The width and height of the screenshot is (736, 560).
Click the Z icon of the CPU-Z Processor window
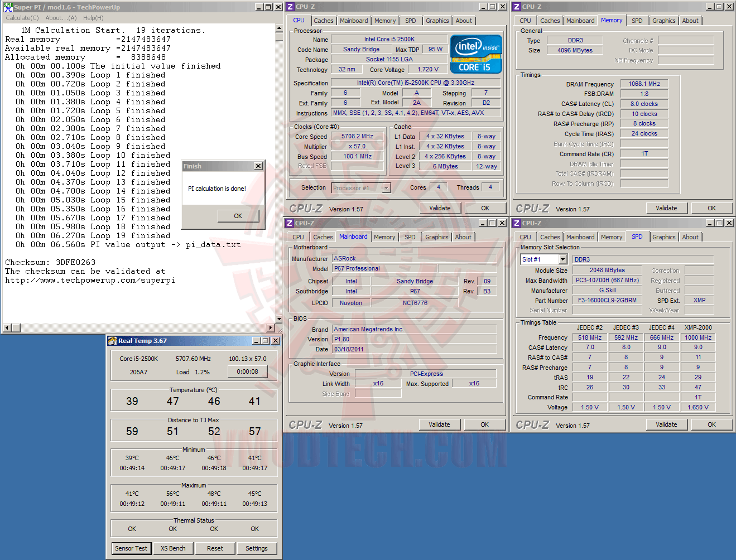[290, 7]
